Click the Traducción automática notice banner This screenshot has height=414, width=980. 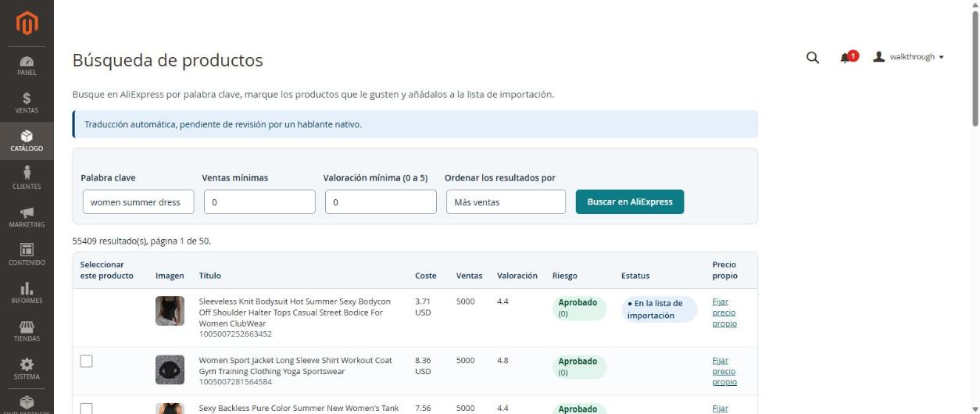pos(415,124)
